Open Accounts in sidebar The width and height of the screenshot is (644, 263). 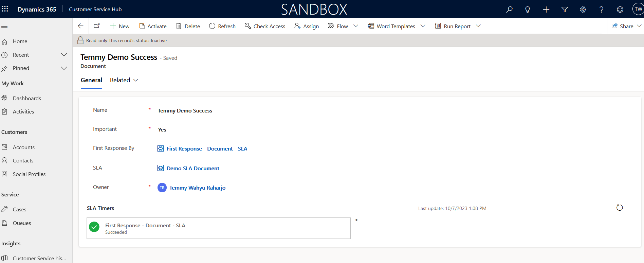coord(24,147)
